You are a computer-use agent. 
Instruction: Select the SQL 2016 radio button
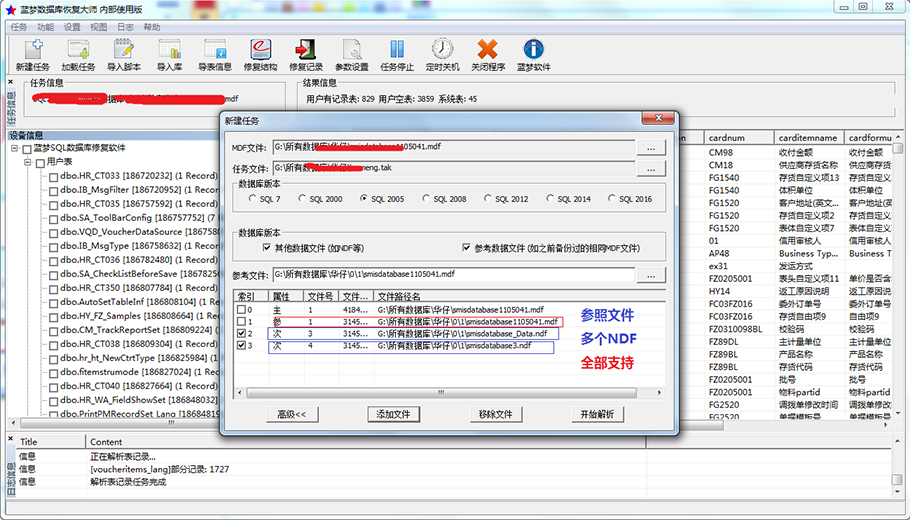[611, 198]
